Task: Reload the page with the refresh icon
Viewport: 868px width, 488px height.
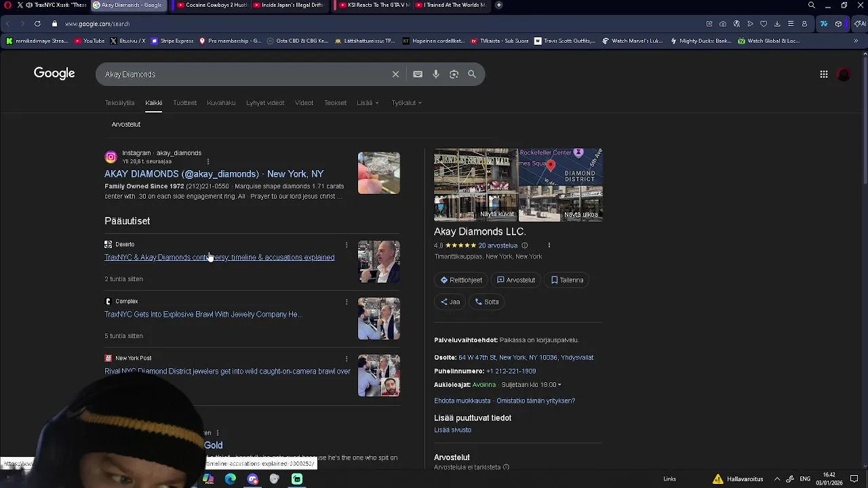Action: [x=37, y=24]
